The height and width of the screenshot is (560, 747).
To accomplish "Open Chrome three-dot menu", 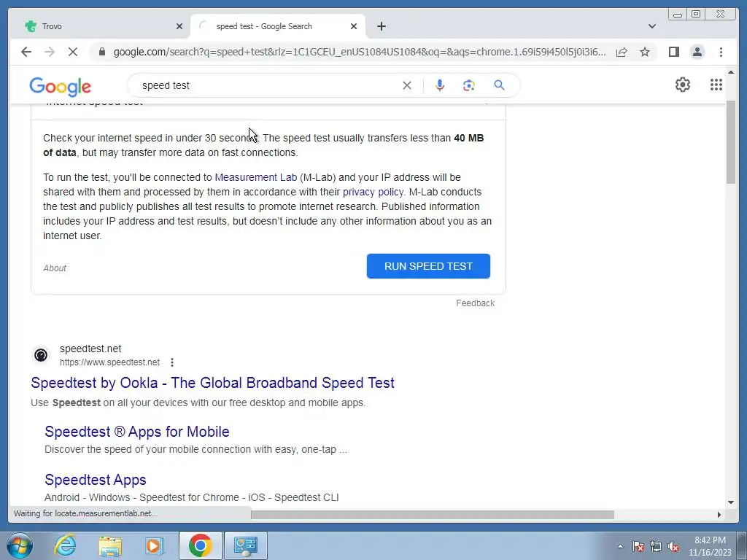I will [x=721, y=52].
